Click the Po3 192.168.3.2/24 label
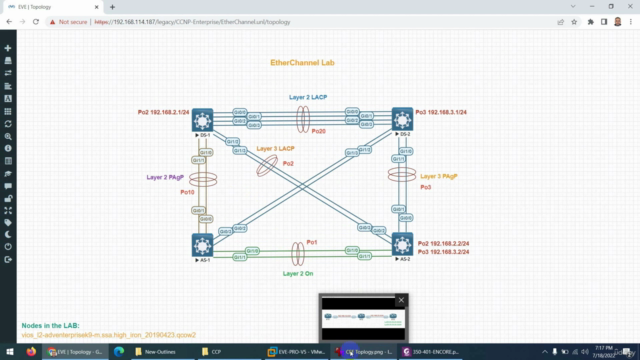Screen dimensions: 640x360 tap(444, 252)
